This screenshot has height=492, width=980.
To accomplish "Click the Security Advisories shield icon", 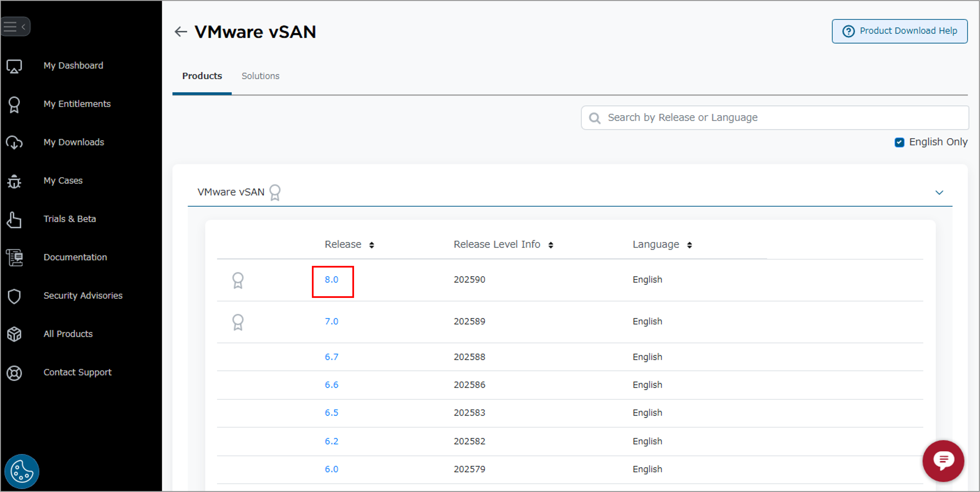I will (14, 296).
